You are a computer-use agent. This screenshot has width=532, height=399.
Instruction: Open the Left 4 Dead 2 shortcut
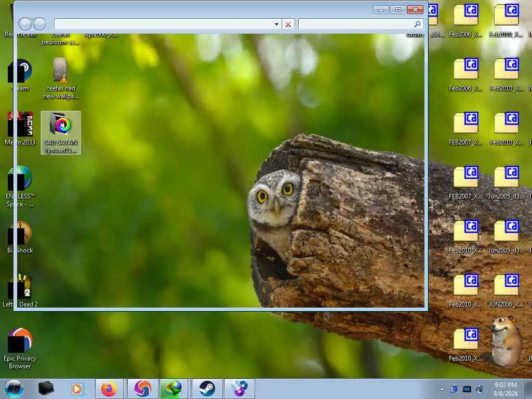click(x=20, y=291)
